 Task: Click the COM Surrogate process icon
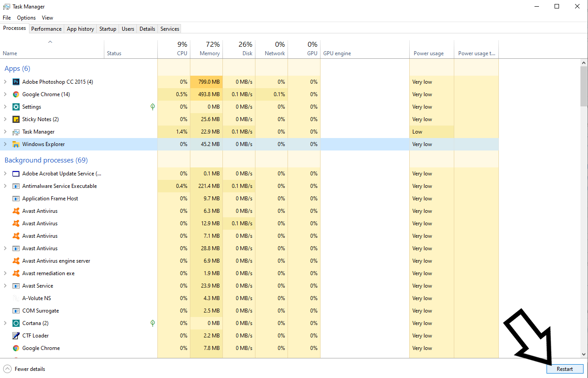click(16, 311)
